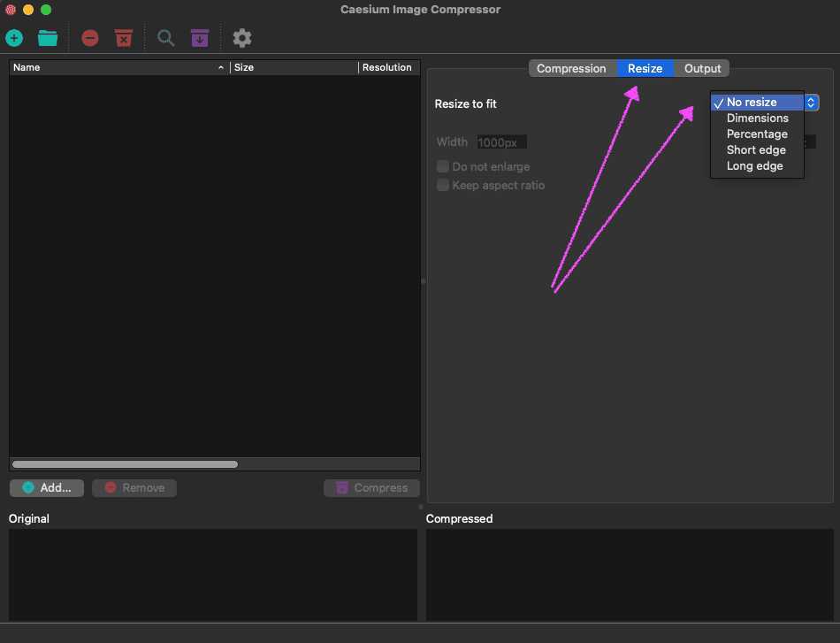Toggle the Do not enlarge checkbox
Viewport: 840px width, 643px height.
(444, 166)
